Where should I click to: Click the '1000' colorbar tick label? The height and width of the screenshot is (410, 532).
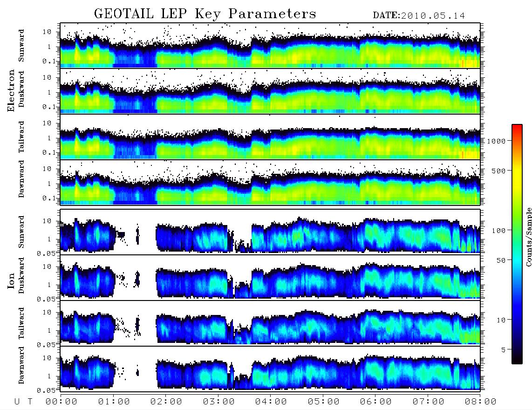pyautogui.click(x=496, y=141)
